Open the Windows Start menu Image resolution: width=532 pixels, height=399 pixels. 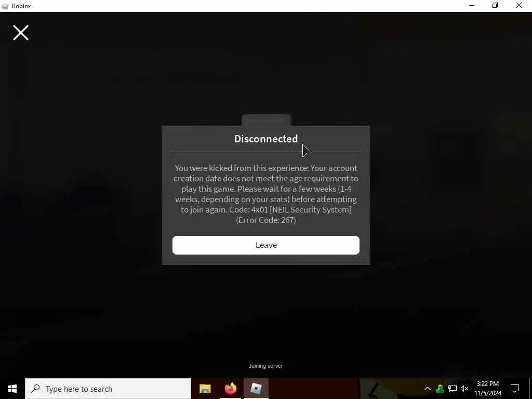tap(12, 389)
